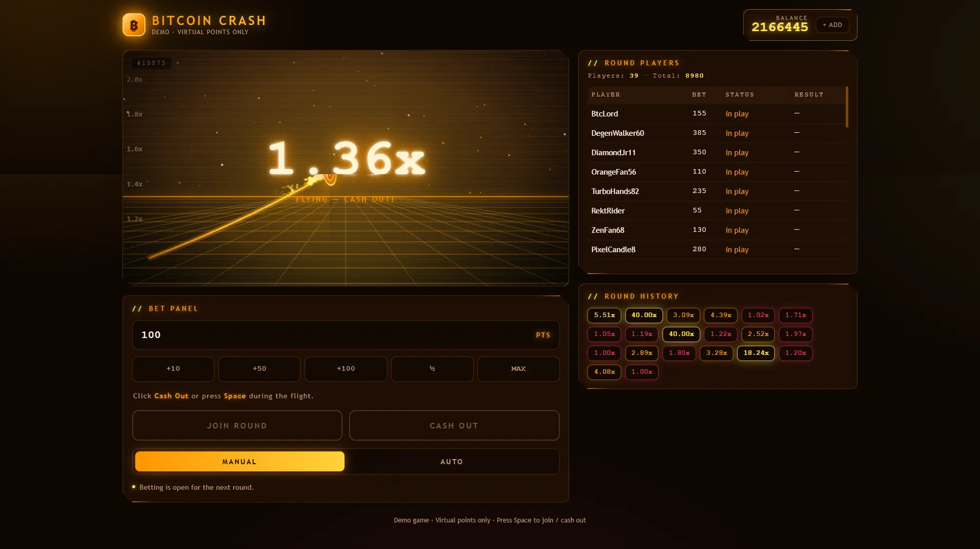Select DegenWalker60 player row

(716, 133)
